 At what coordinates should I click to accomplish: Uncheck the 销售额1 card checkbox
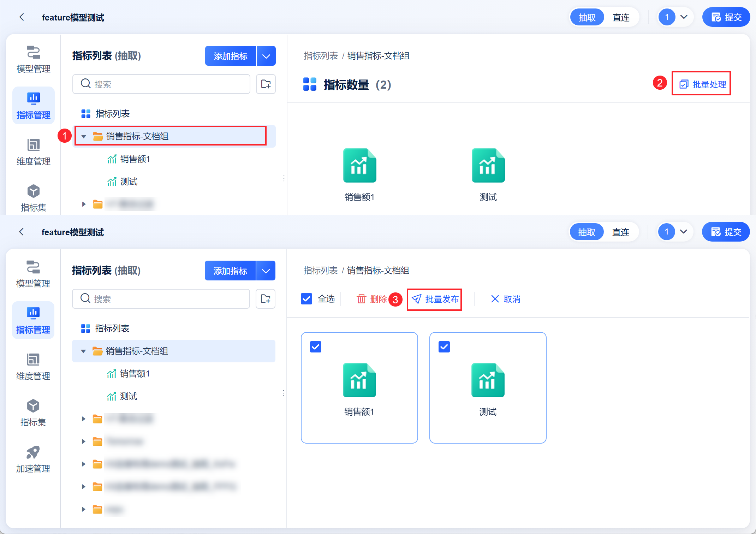pos(315,347)
